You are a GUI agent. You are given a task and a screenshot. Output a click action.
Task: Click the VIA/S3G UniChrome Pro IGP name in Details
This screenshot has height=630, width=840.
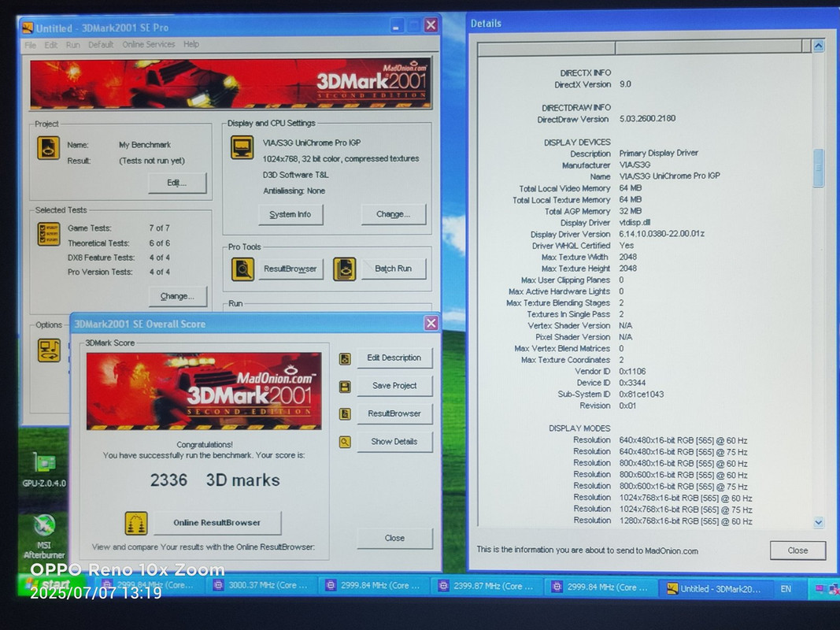[x=670, y=176]
